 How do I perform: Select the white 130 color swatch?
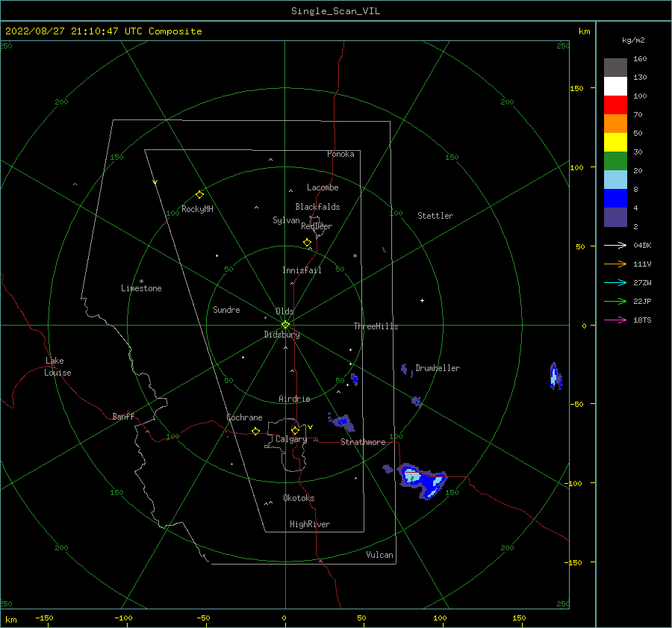pos(615,87)
